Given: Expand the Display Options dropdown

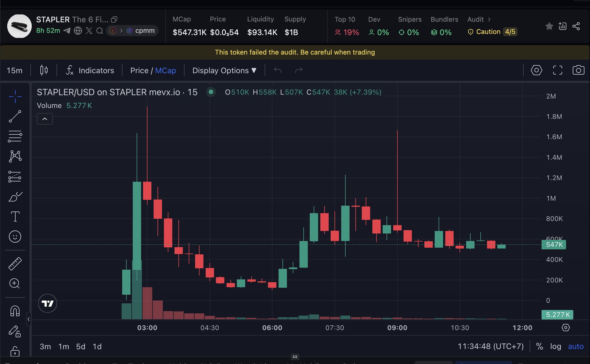Looking at the screenshot, I should (224, 70).
